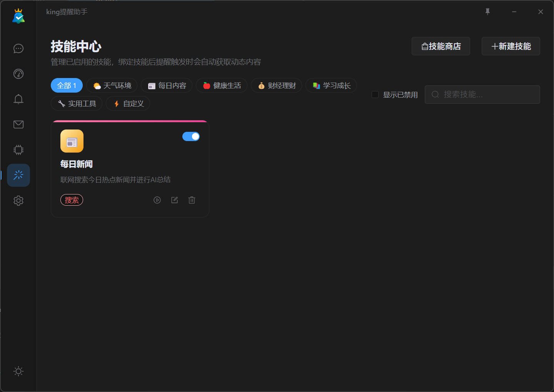Select the skills sparkle icon in sidebar
This screenshot has height=392, width=554.
point(18,175)
